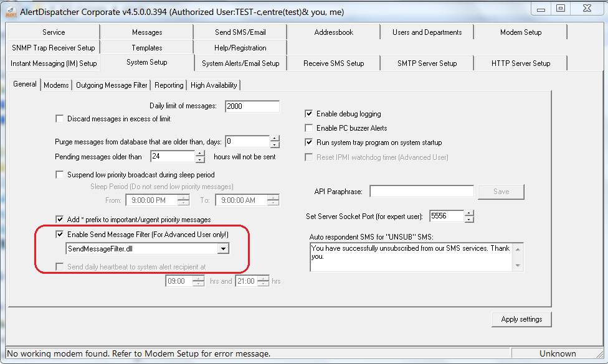The height and width of the screenshot is (364, 608).
Task: Click the 21:00 heartbeat time field
Action: 247,281
